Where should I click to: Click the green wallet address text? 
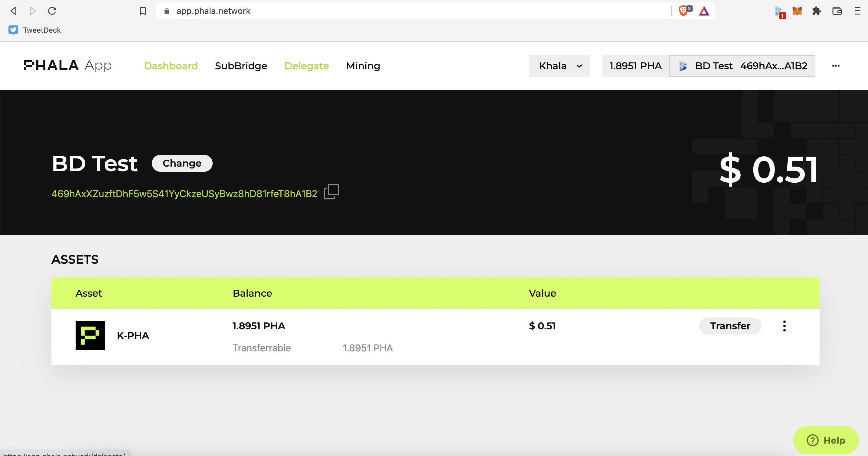pos(184,194)
